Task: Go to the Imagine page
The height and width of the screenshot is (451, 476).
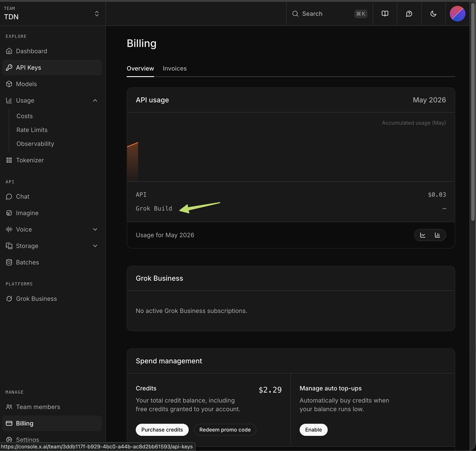Action: coord(52,213)
